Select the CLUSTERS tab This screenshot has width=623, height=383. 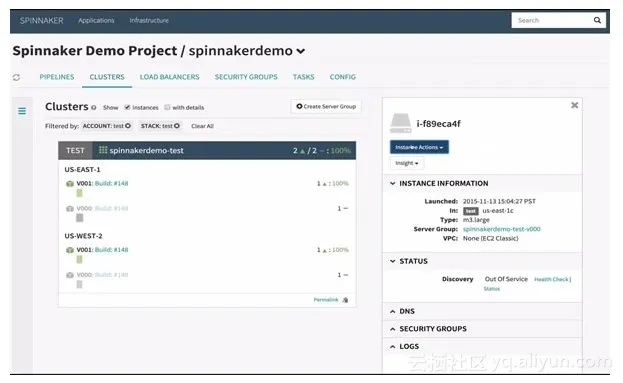107,77
